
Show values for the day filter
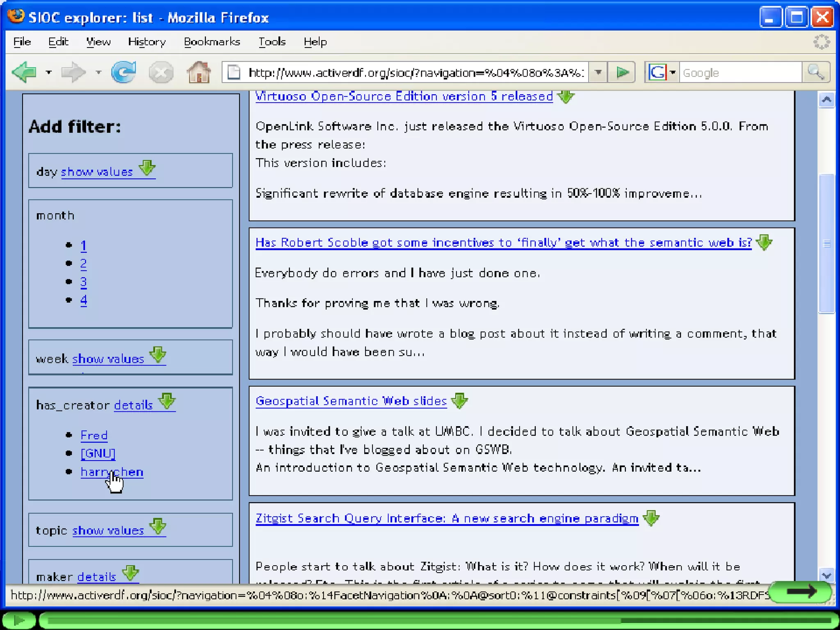point(97,172)
